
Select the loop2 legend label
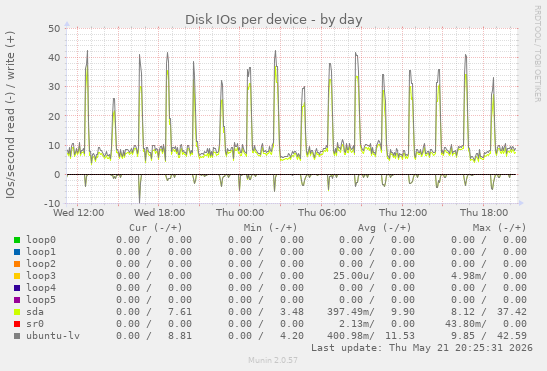point(41,264)
